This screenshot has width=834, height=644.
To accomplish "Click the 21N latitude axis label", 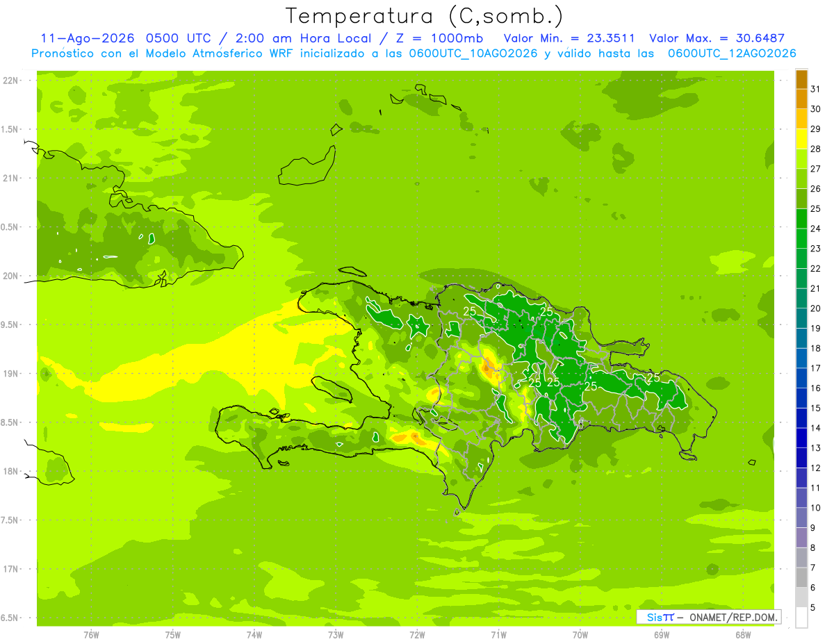I will pos(11,179).
